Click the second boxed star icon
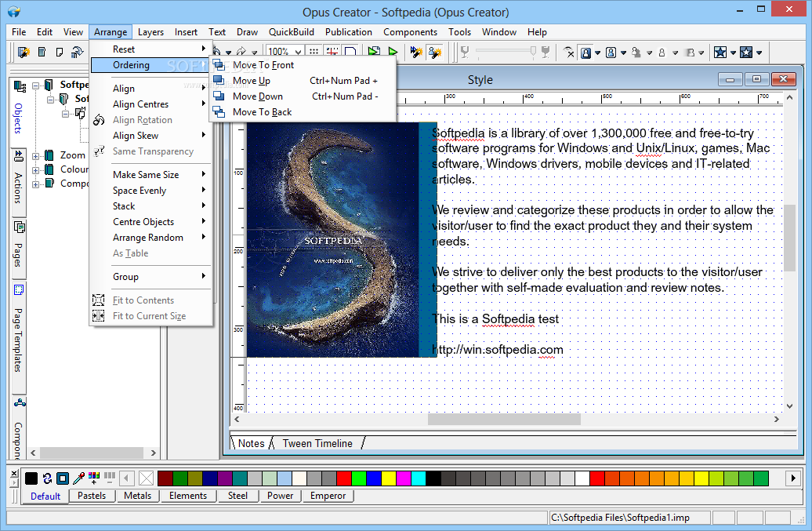This screenshot has height=531, width=812. [x=745, y=53]
